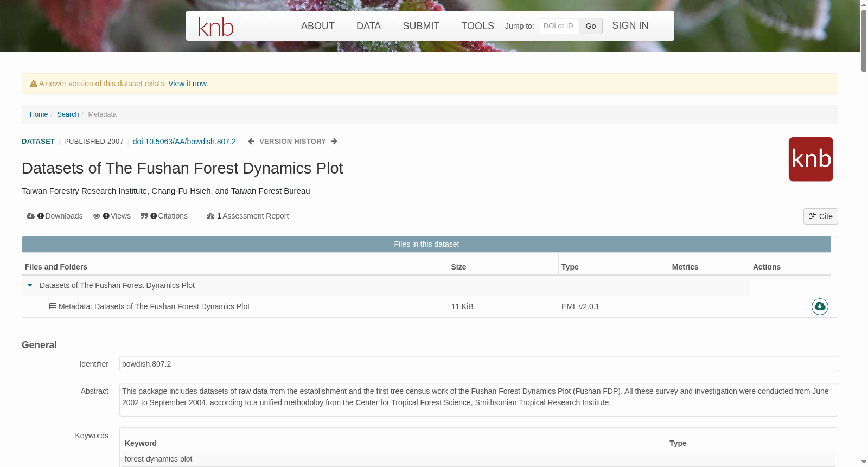Collapse the Fushan Forest Dynamics Plot folder
868x467 pixels.
pyautogui.click(x=30, y=285)
